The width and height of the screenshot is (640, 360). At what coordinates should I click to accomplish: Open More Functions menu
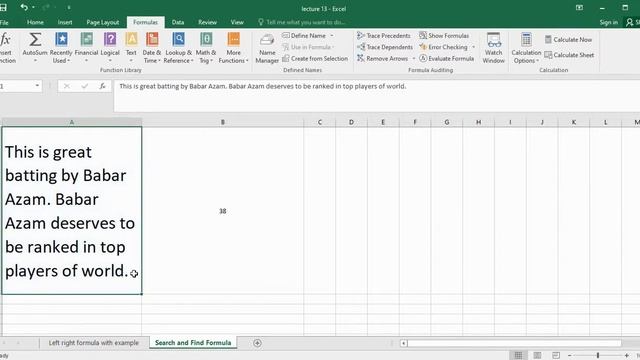[x=233, y=48]
